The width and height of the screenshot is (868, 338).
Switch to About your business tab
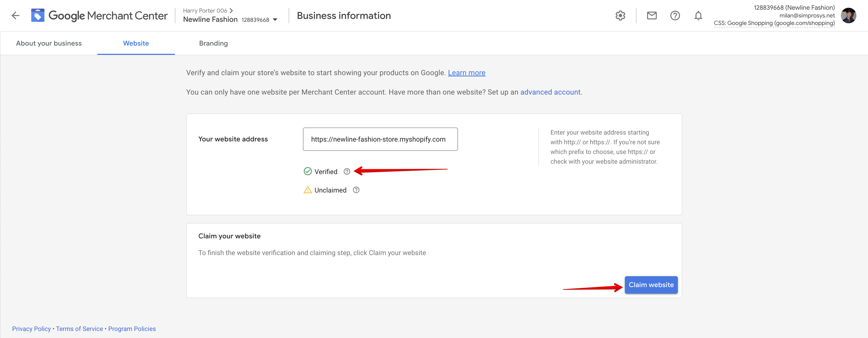(49, 43)
